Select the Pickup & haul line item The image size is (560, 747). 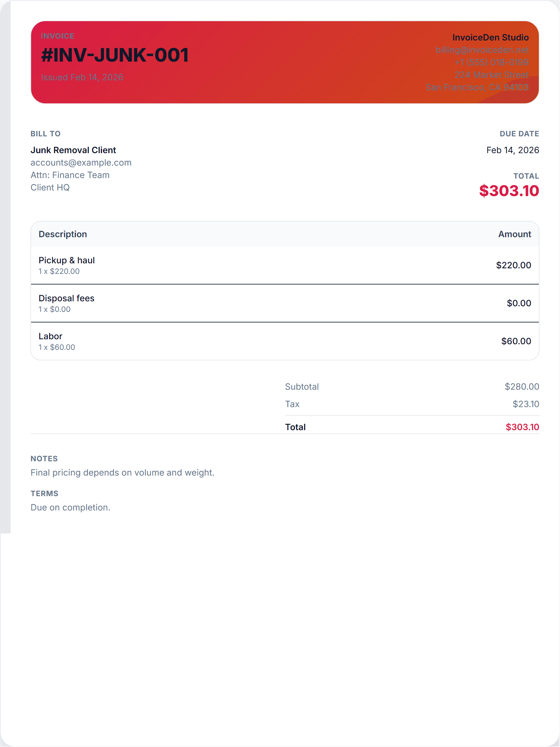coord(67,261)
